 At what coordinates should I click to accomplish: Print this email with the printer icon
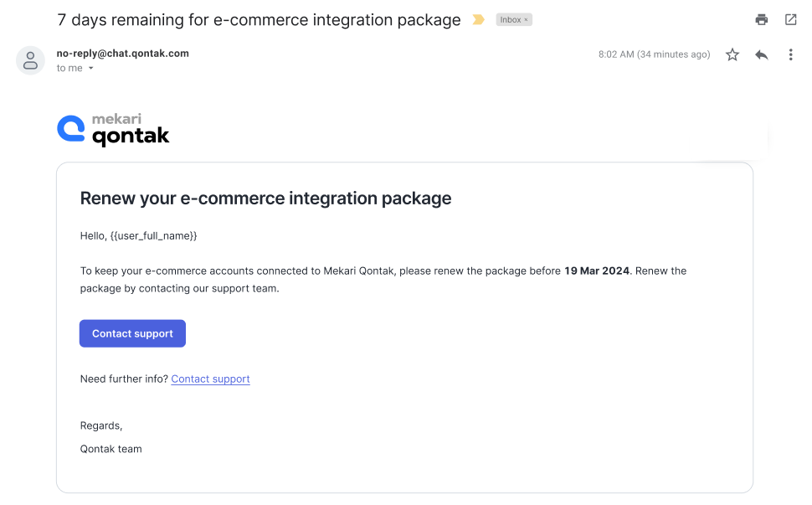761,19
